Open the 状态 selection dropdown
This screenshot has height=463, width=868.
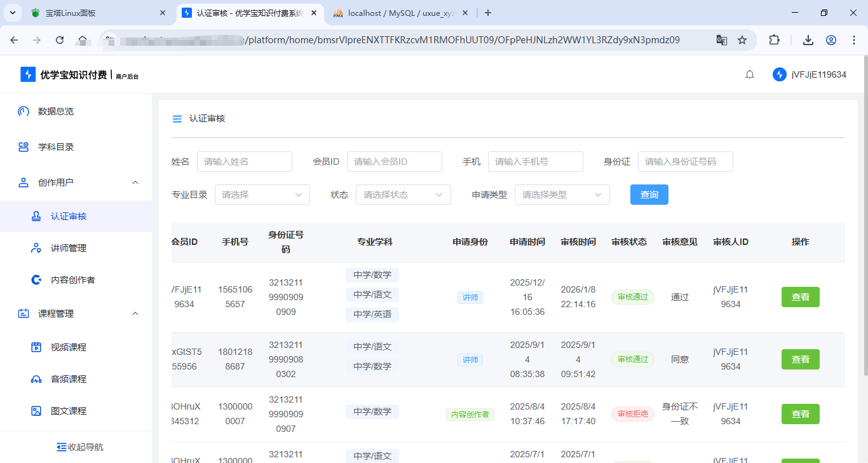(x=403, y=195)
